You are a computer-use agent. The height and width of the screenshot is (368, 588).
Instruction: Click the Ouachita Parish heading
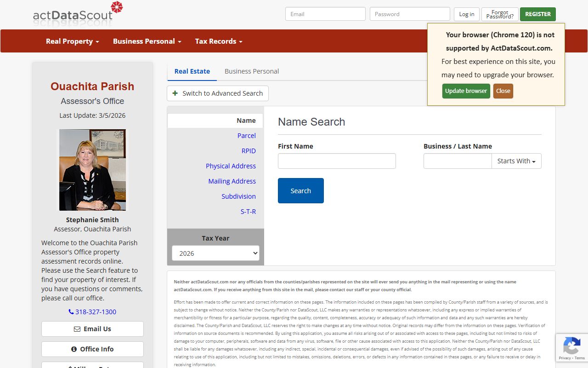[92, 86]
